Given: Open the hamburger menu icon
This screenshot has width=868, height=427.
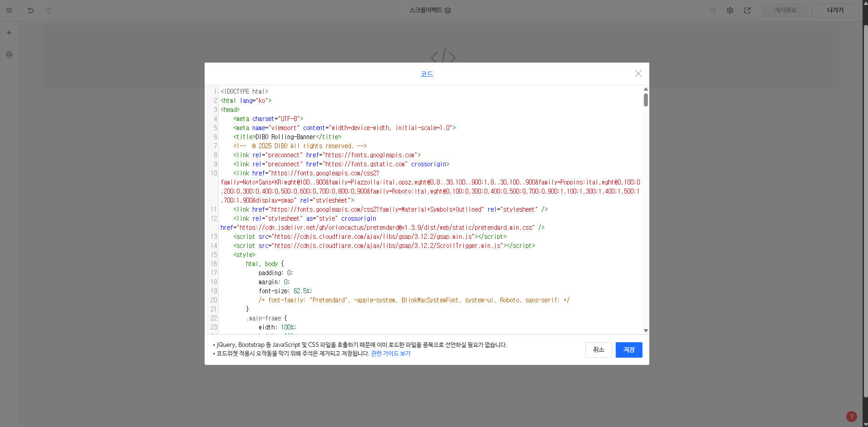Looking at the screenshot, I should (x=9, y=10).
